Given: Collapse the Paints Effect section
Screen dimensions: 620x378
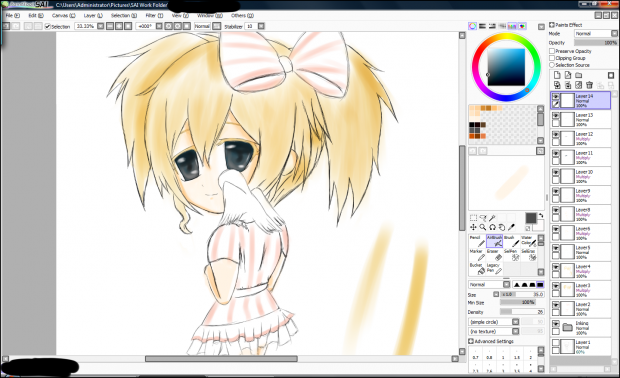Looking at the screenshot, I should click(552, 25).
